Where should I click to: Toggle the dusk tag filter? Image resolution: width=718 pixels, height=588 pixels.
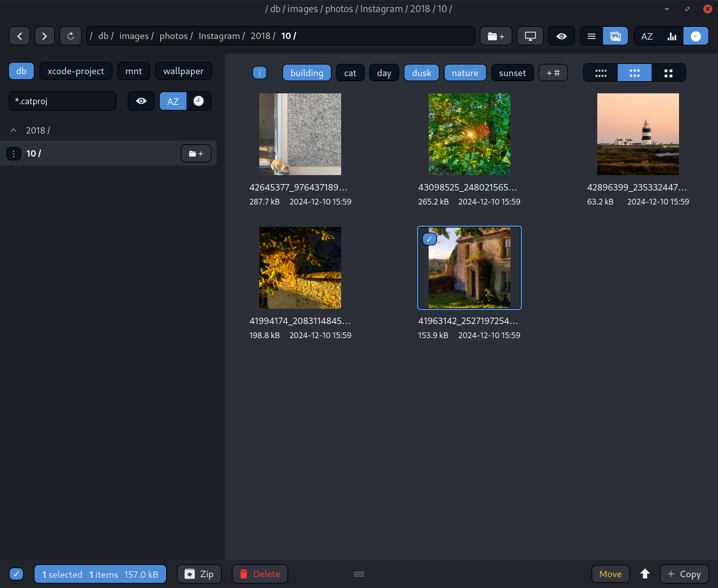pyautogui.click(x=422, y=73)
